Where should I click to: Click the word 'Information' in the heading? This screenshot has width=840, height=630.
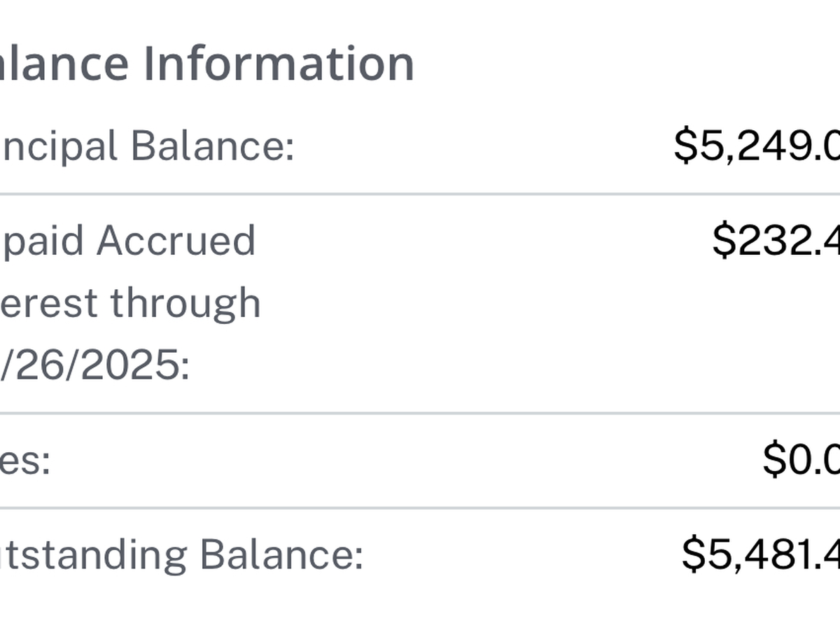point(279,63)
